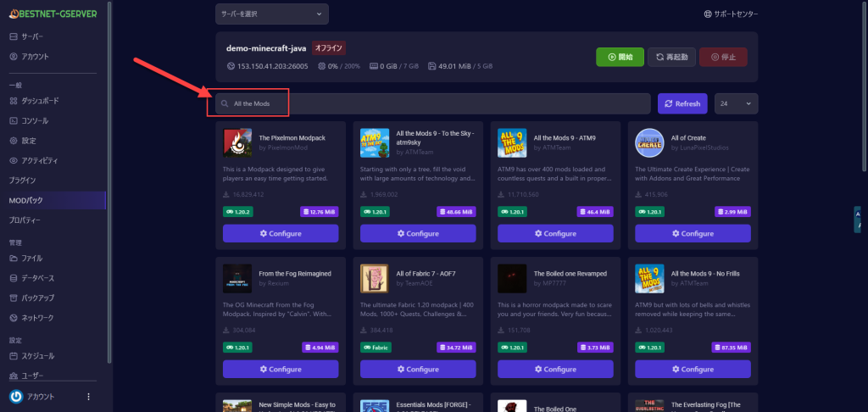This screenshot has height=412, width=868.
Task: Configure the All of Create modpack
Action: click(x=693, y=233)
